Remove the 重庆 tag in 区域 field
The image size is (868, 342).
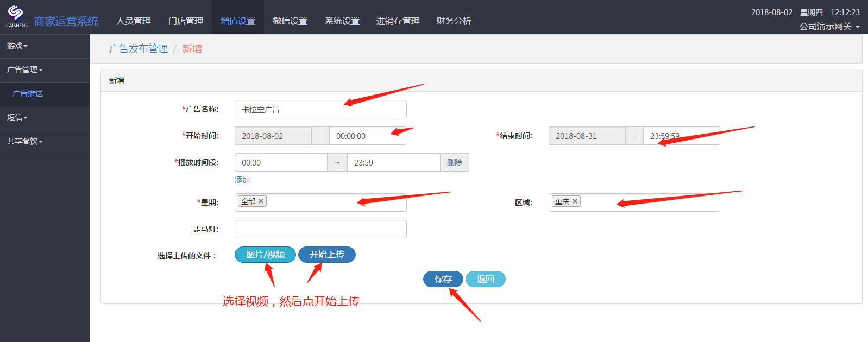pyautogui.click(x=575, y=201)
